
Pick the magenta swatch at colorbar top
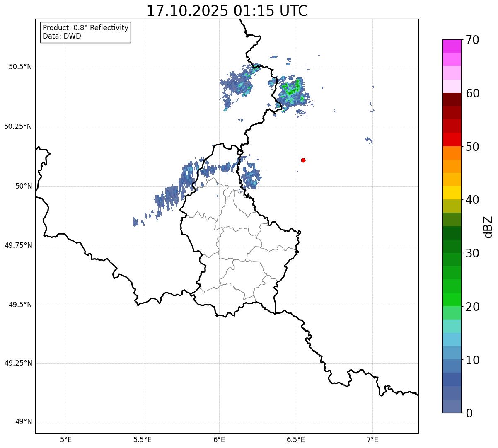(452, 46)
